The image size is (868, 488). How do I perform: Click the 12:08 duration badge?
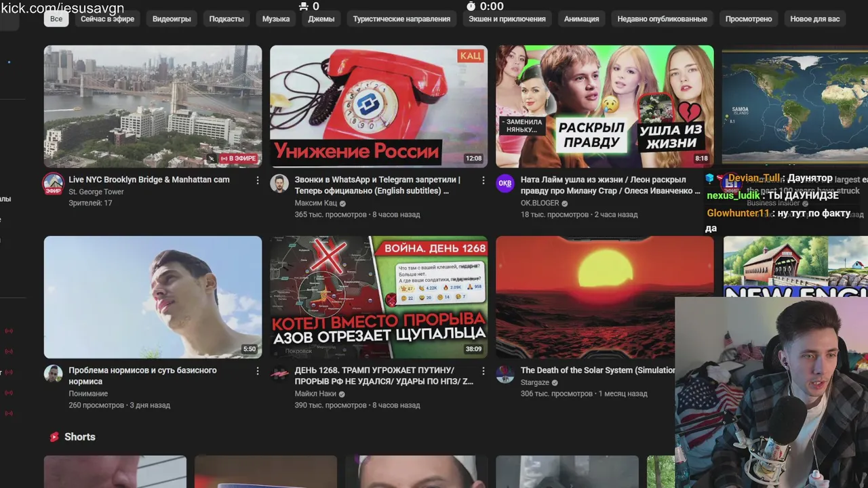(473, 159)
